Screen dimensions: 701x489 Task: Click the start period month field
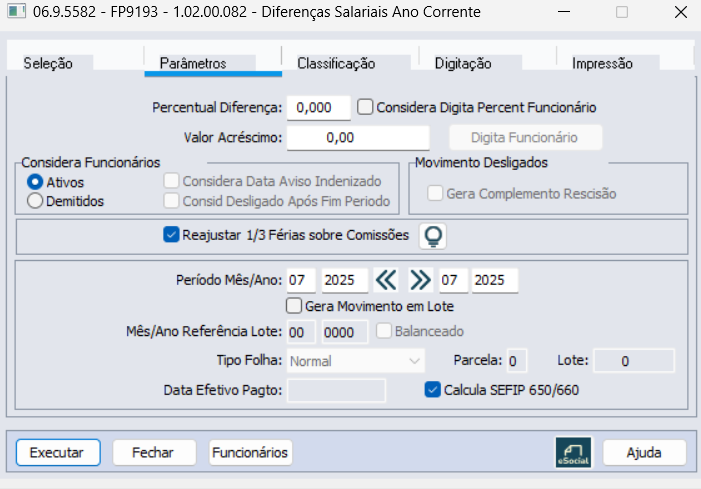click(301, 280)
